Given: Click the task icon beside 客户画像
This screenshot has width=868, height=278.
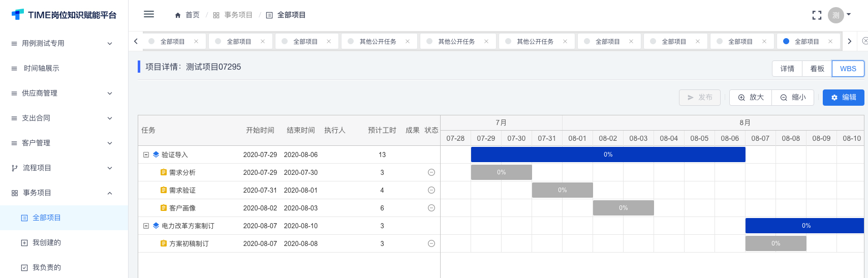Looking at the screenshot, I should coord(164,208).
